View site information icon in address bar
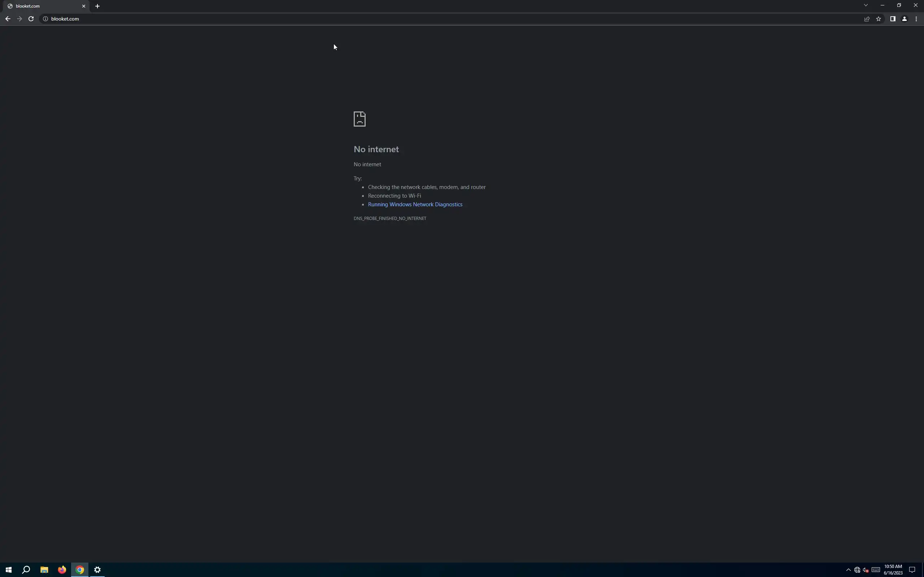924x577 pixels. coord(45,19)
